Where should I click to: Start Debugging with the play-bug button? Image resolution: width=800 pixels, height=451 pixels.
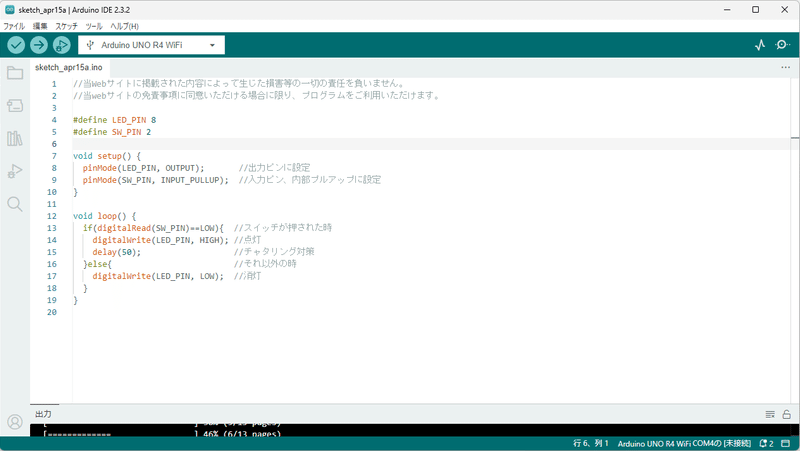pyautogui.click(x=61, y=45)
